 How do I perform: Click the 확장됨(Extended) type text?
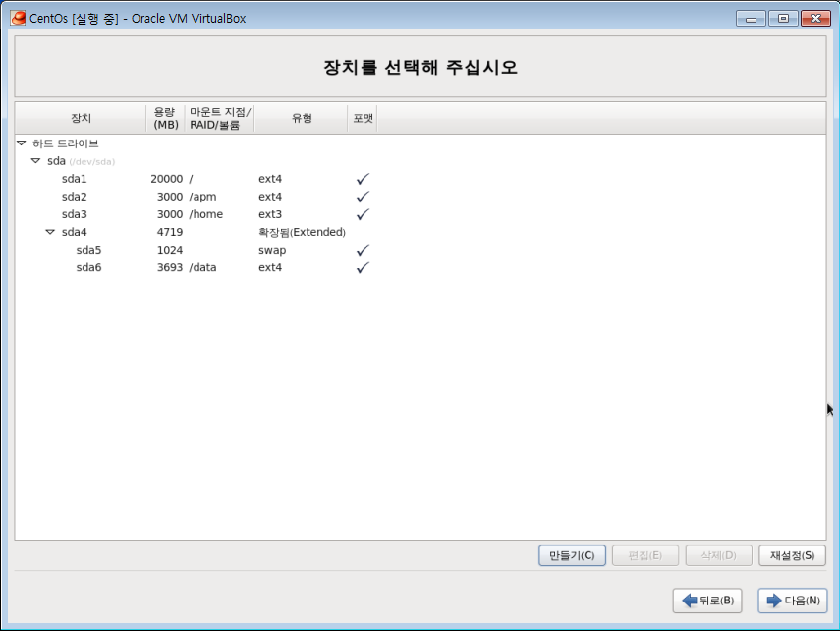(x=303, y=232)
